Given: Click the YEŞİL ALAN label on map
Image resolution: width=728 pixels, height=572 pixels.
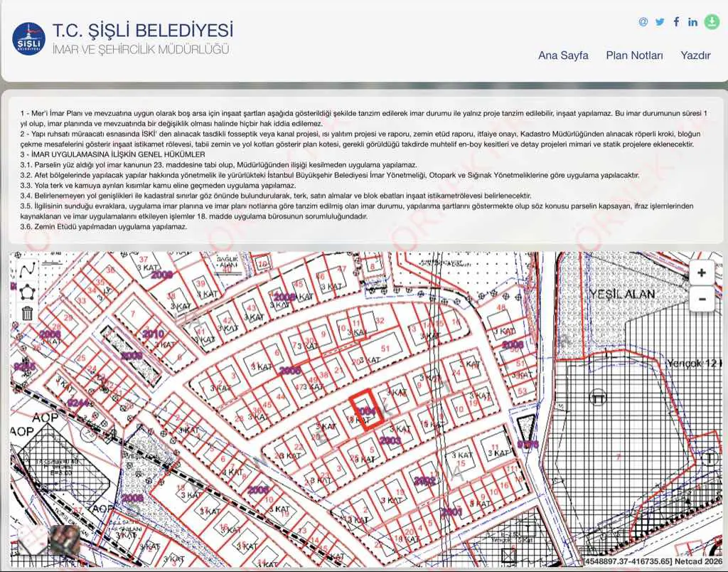Looking at the screenshot, I should coord(622,294).
